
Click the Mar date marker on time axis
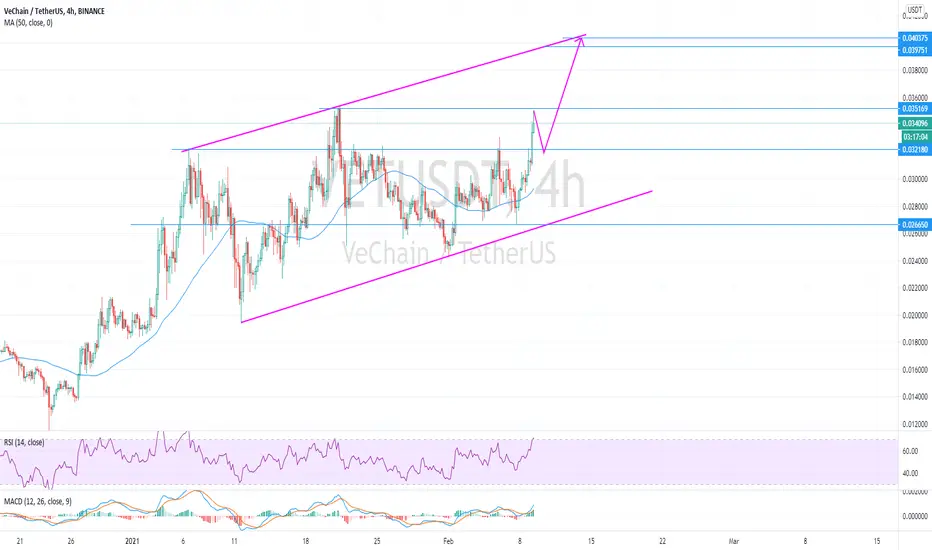[734, 541]
